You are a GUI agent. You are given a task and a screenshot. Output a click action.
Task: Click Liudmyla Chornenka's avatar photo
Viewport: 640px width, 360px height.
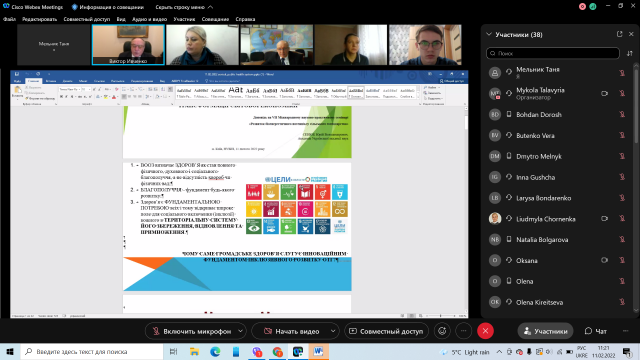tap(495, 218)
